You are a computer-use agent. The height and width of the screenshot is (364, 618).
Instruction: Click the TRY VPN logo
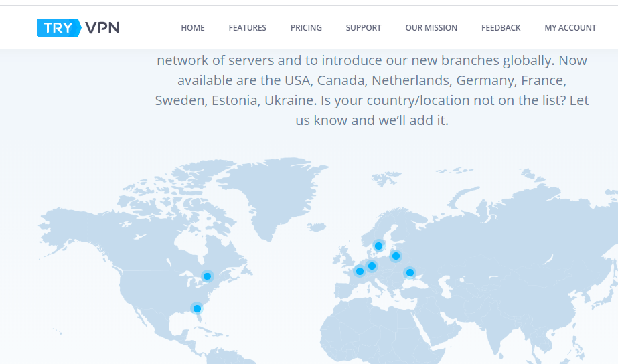tap(78, 27)
